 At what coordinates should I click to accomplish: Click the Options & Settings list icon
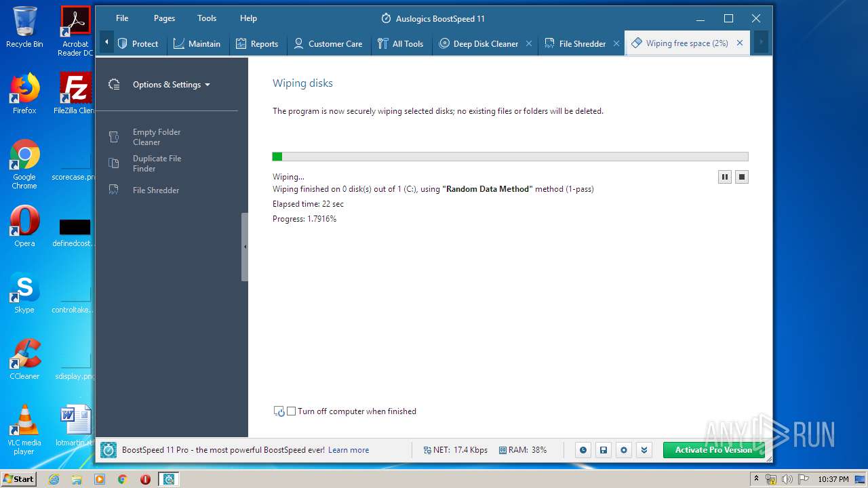pos(115,85)
